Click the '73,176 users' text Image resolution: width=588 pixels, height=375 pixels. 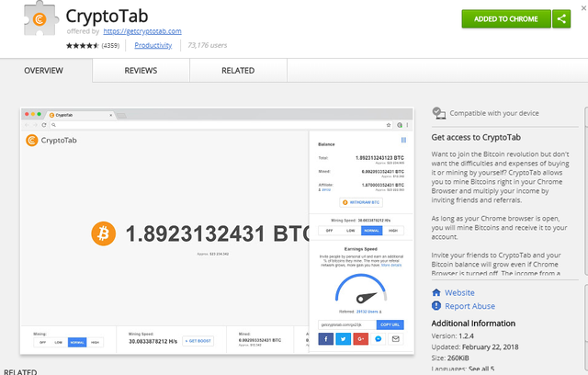[x=208, y=45]
